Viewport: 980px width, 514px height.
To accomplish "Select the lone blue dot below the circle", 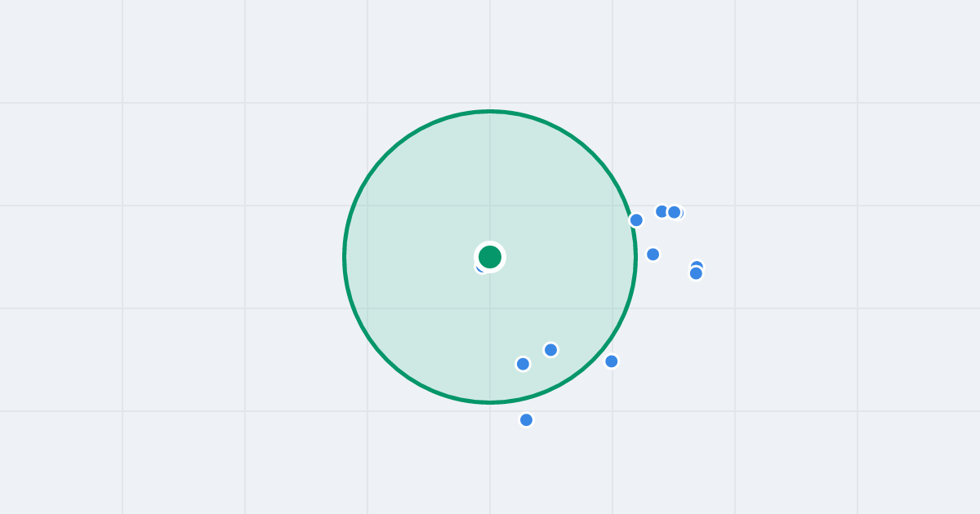I will [x=527, y=420].
